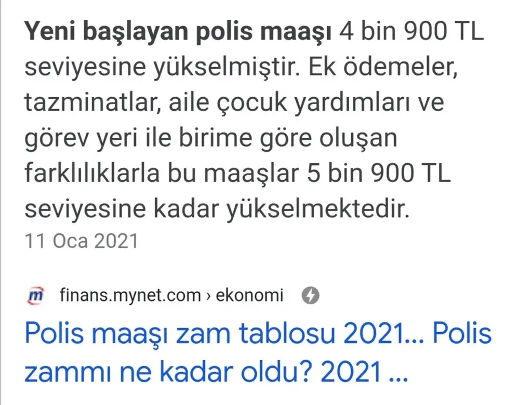Click the breadcrumb chevron before "ekonomi"
The height and width of the screenshot is (405, 532).
click(208, 296)
